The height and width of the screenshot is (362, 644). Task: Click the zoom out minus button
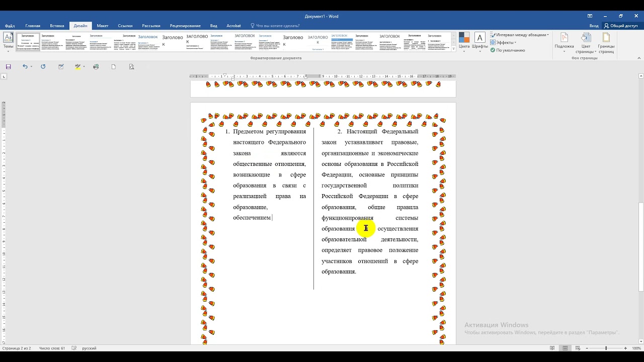click(x=587, y=348)
